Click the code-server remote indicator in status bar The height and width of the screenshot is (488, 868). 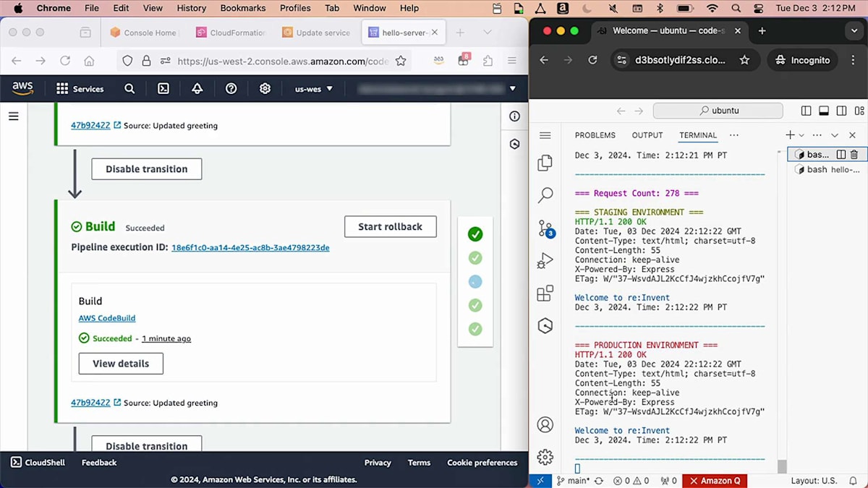coord(540,481)
